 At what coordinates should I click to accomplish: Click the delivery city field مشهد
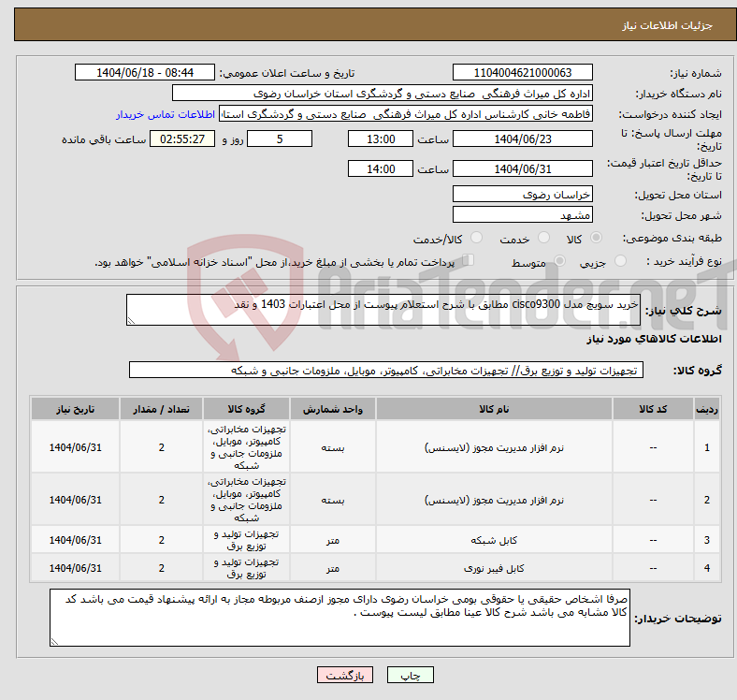pyautogui.click(x=522, y=214)
